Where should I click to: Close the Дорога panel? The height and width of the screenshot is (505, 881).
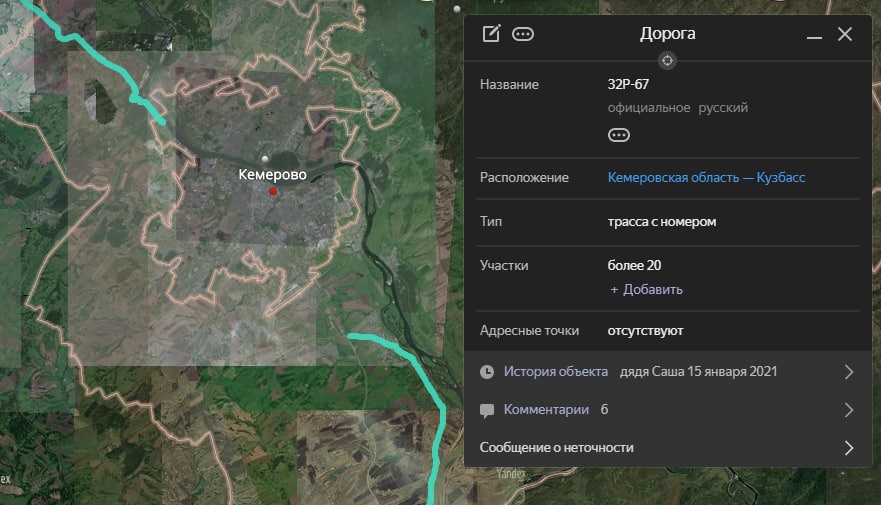tap(845, 34)
